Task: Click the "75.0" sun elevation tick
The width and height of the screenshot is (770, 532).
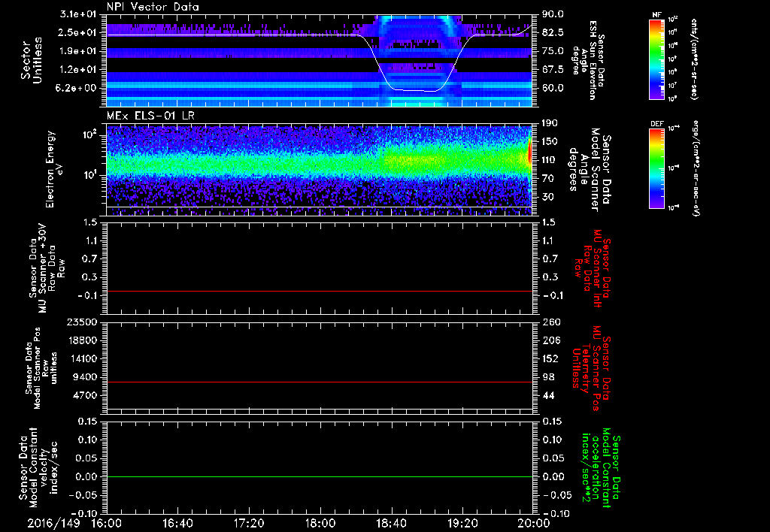Action: coord(553,51)
